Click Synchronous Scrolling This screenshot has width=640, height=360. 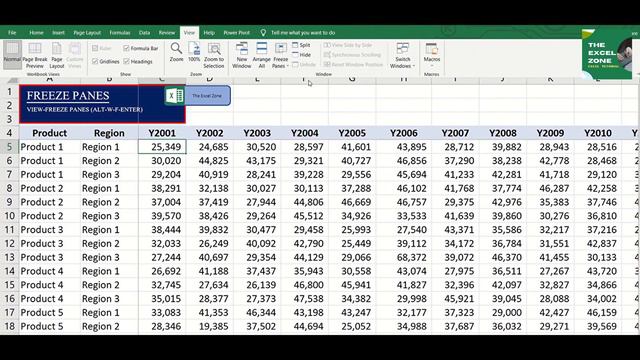(x=353, y=55)
